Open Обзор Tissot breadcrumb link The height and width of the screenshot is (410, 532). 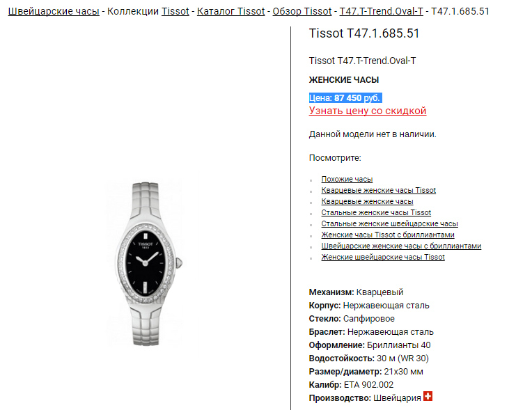(302, 11)
